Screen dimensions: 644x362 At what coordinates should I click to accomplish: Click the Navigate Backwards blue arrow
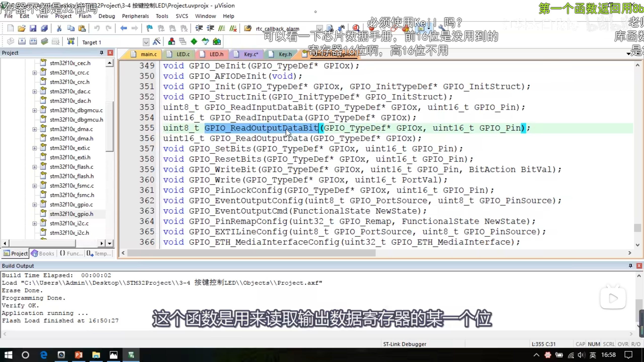[x=123, y=28]
